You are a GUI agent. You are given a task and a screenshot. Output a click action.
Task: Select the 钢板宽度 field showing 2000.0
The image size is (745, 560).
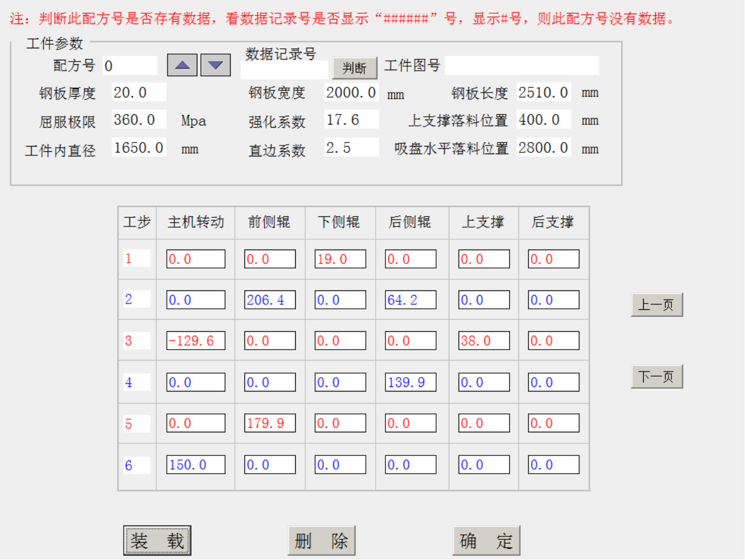tap(351, 93)
